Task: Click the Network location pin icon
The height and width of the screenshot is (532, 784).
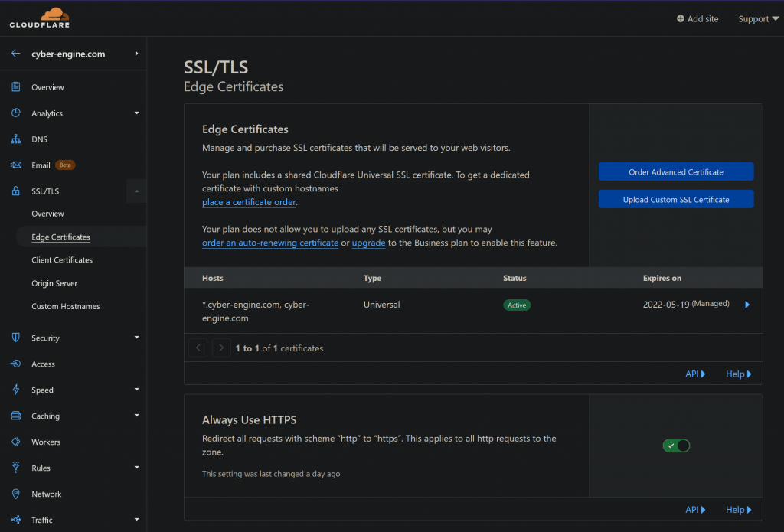Action: pos(15,494)
